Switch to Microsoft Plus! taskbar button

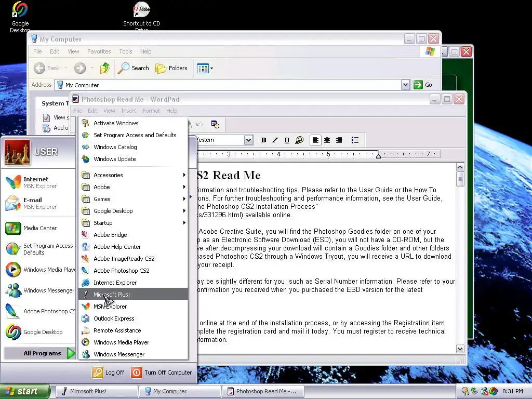coord(96,392)
